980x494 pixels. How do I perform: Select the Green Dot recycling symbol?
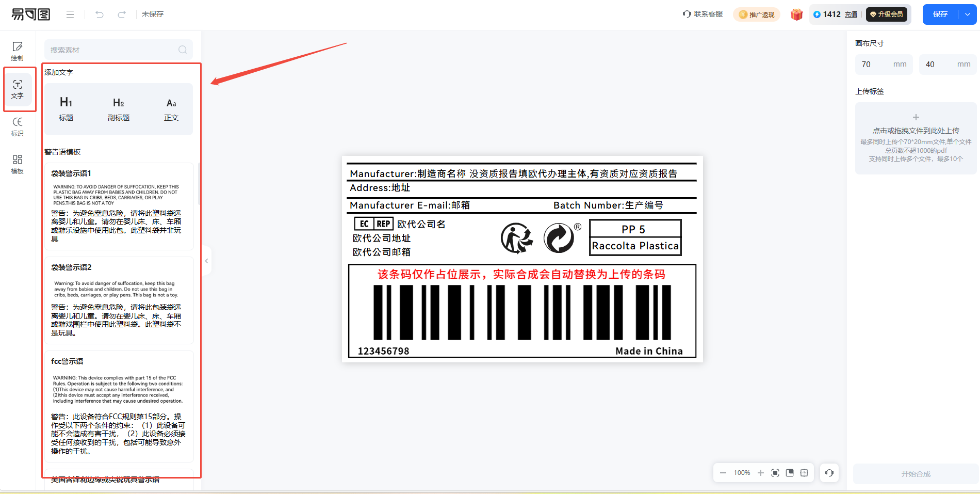[562, 238]
